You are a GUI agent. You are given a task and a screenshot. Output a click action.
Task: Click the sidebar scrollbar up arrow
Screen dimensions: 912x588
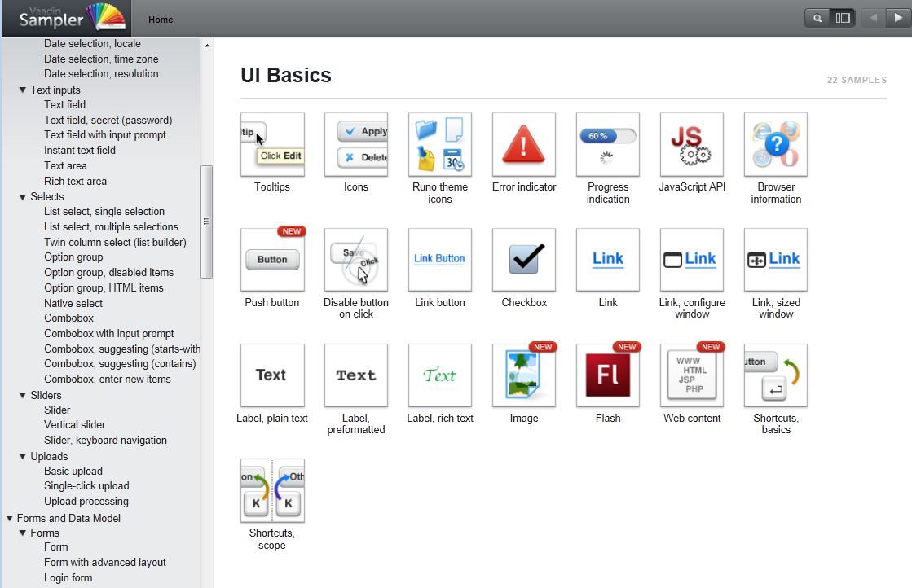tap(207, 46)
